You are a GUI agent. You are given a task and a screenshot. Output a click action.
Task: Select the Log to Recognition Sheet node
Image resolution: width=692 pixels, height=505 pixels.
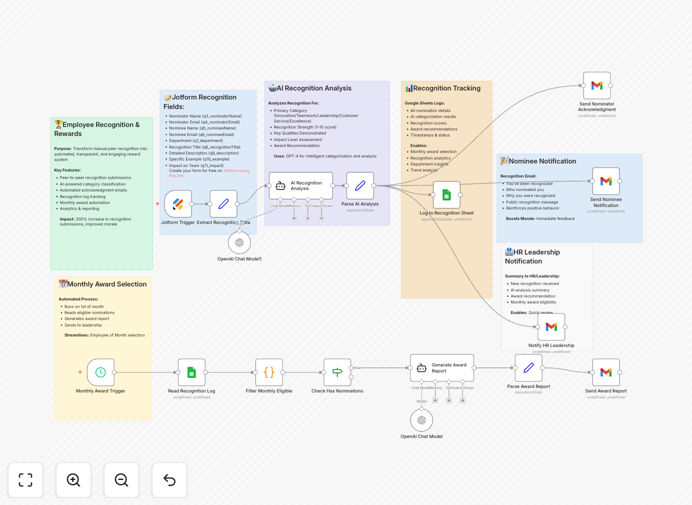click(x=447, y=195)
